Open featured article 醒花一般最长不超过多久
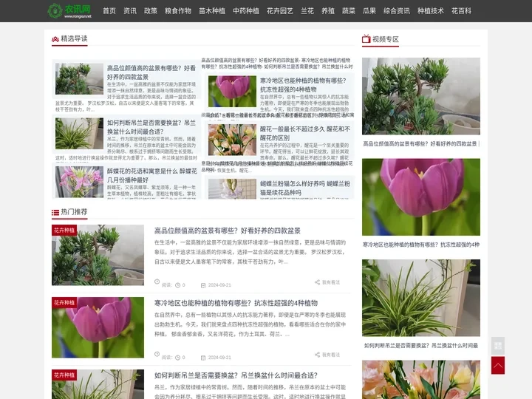The width and height of the screenshot is (532, 399). pyautogui.click(x=305, y=133)
